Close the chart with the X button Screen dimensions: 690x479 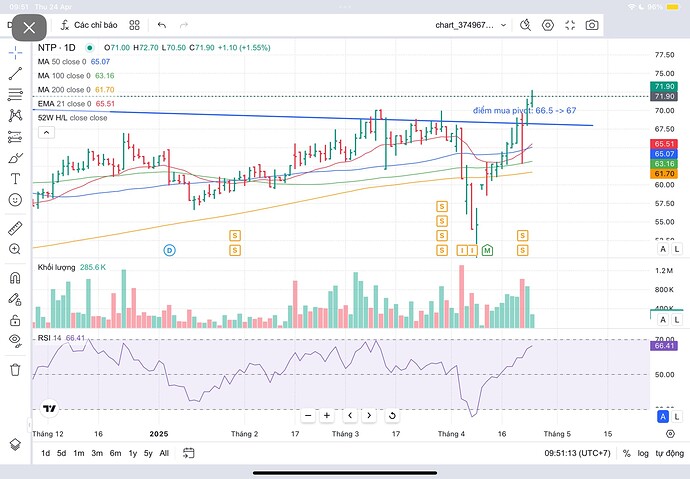pos(29,28)
